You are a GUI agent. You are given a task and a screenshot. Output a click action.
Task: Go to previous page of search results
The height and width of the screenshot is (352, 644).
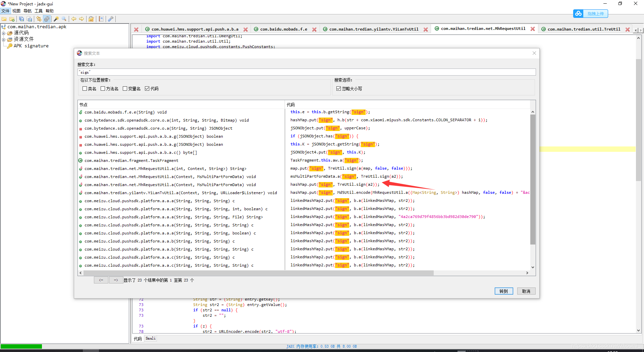pos(101,280)
